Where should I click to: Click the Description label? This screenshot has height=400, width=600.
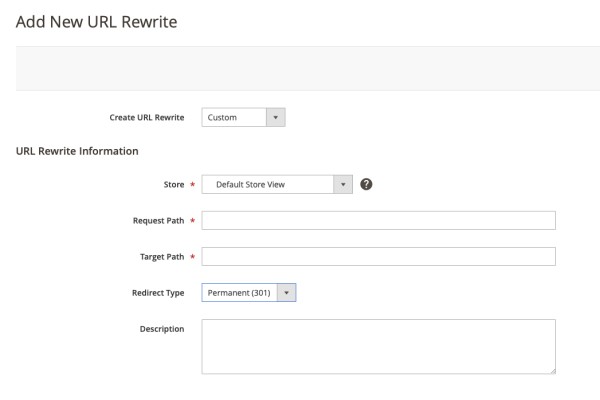(x=161, y=329)
